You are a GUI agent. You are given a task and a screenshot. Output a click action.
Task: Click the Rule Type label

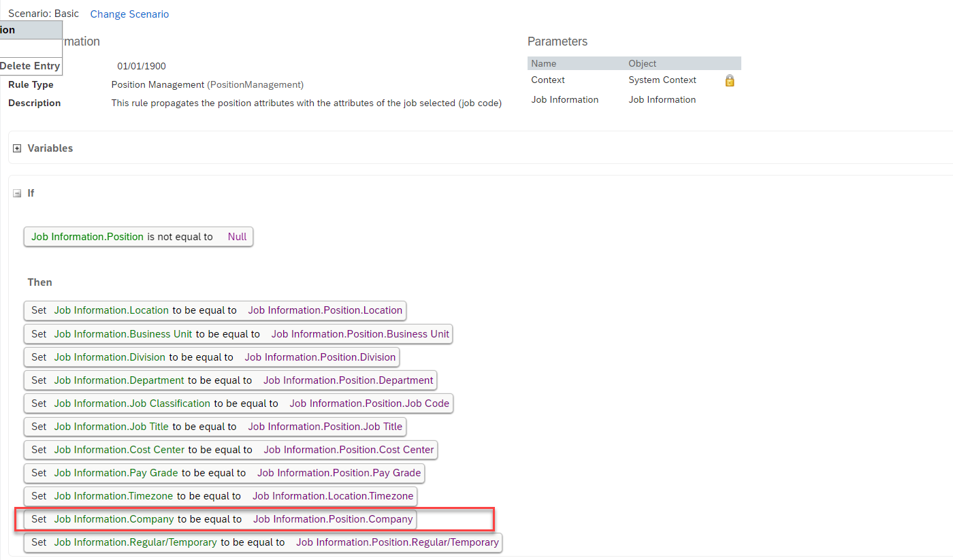31,85
